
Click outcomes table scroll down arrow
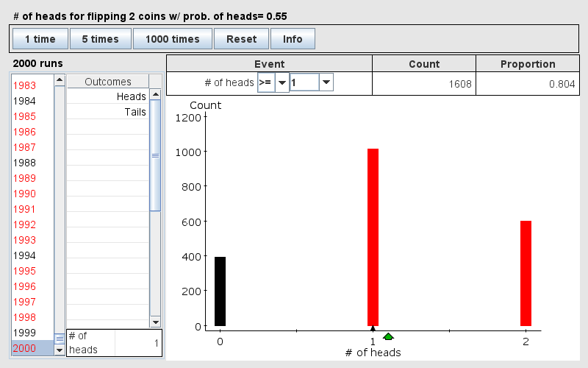(155, 322)
